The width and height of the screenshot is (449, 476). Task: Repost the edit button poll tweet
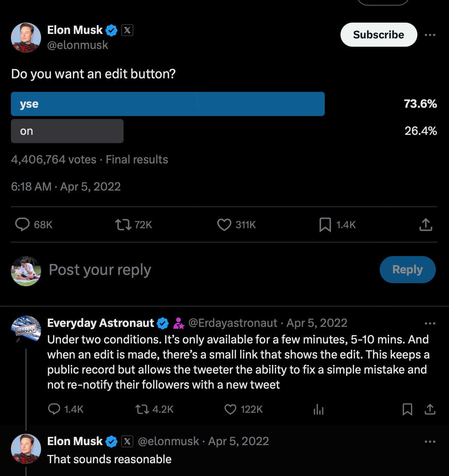coord(123,224)
